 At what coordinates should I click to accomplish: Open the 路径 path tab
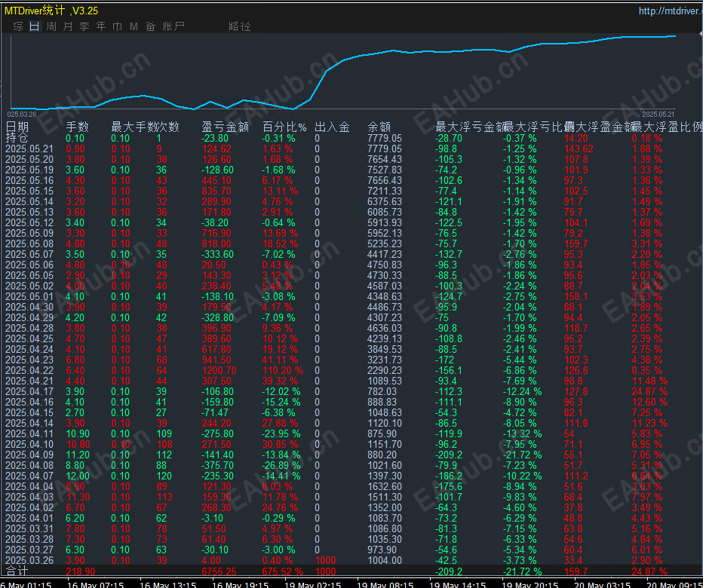(x=240, y=26)
